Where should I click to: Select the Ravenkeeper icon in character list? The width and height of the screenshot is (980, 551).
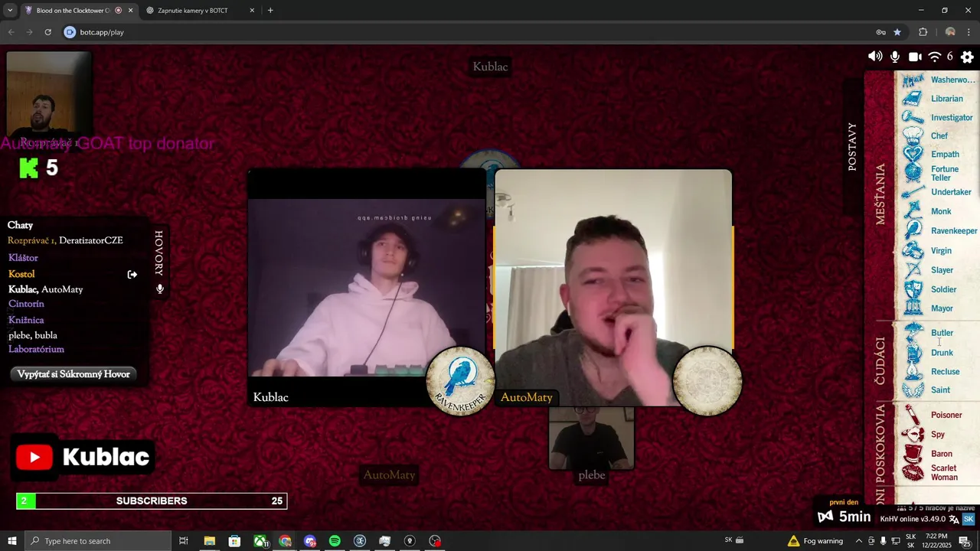tap(913, 231)
